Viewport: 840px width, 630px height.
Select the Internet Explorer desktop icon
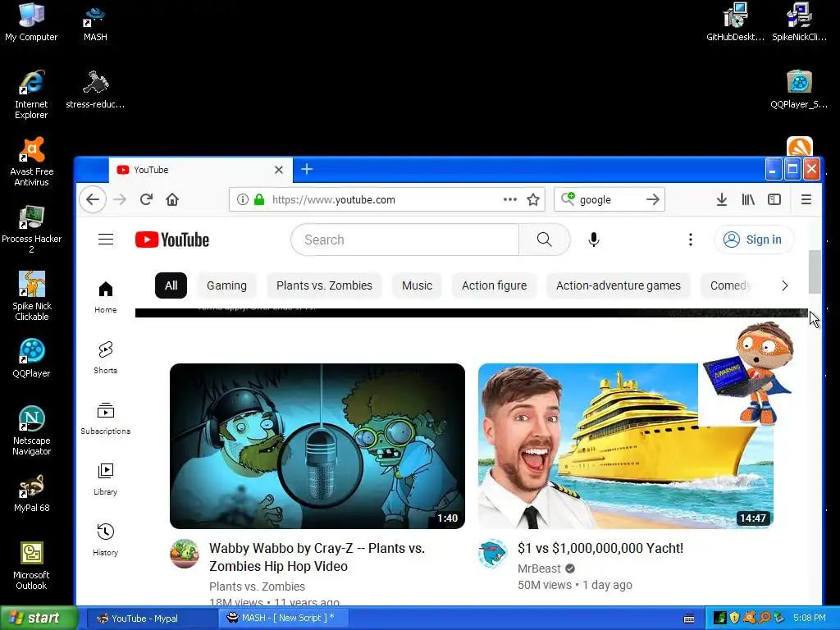[x=31, y=94]
